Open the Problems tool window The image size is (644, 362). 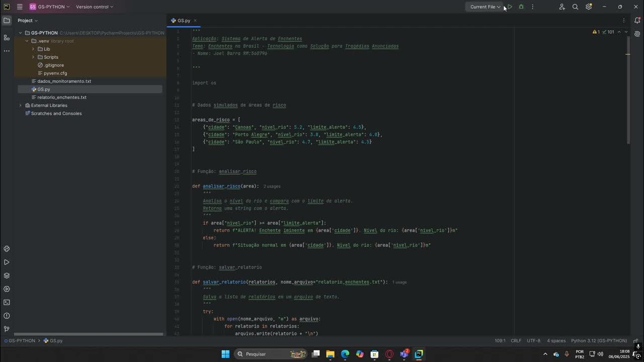tap(7, 316)
